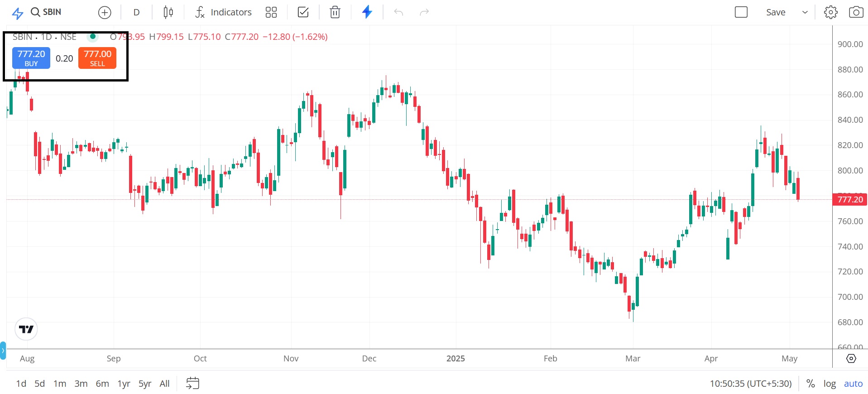The height and width of the screenshot is (394, 868).
Task: Click the 0.20 spread value
Action: 64,58
